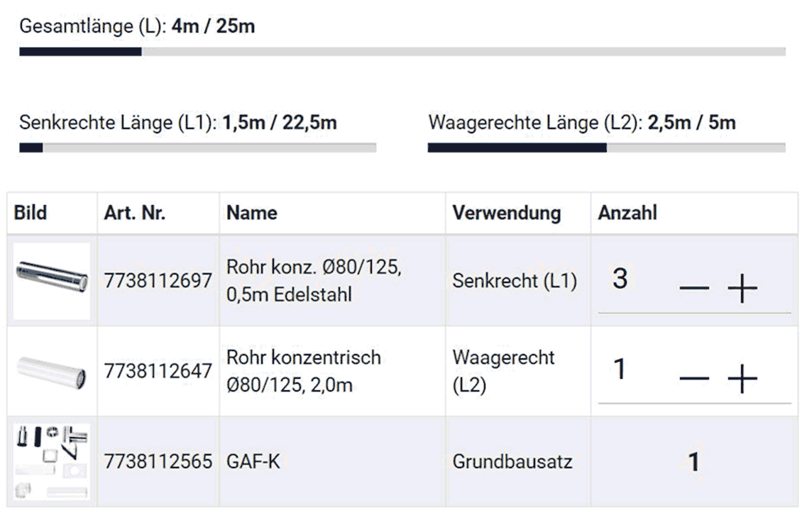The width and height of the screenshot is (812, 520).
Task: Click the Senkrechte Länge (L1) progress bar
Action: tap(198, 148)
